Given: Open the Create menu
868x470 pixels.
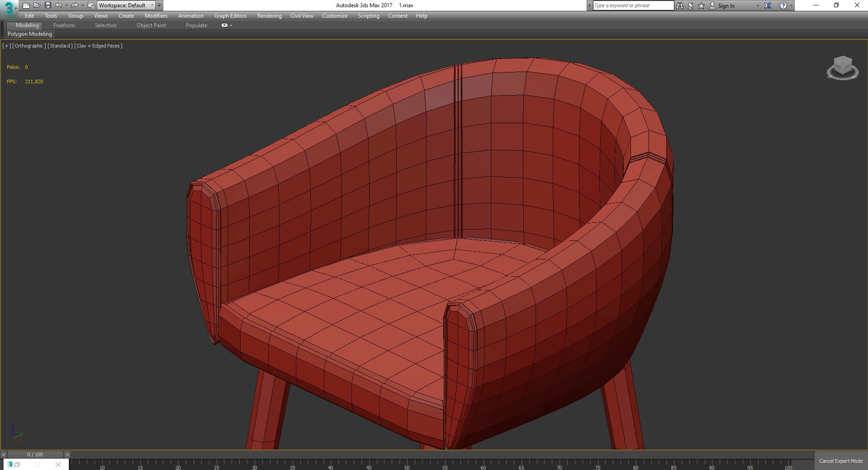Looking at the screenshot, I should (x=126, y=16).
